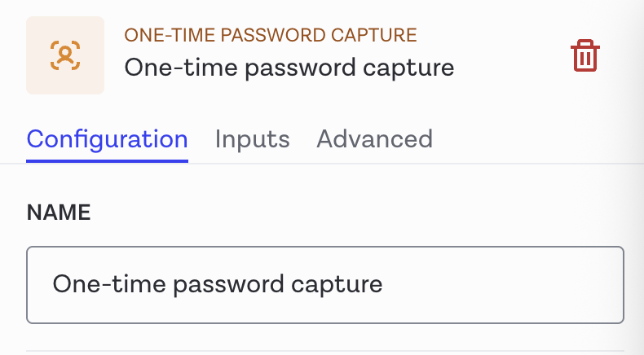Viewport: 644px width, 355px height.
Task: Select the blue underlined Configuration tab
Action: (108, 139)
